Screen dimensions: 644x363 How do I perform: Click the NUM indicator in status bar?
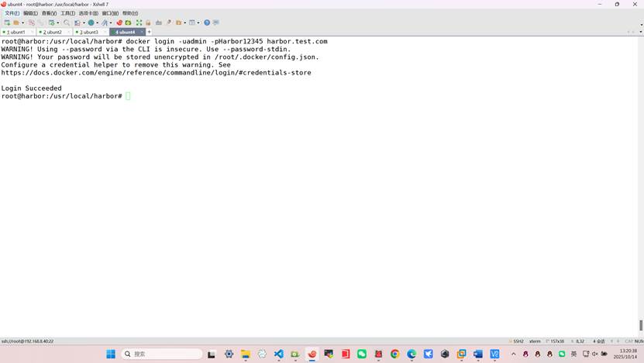(639, 341)
